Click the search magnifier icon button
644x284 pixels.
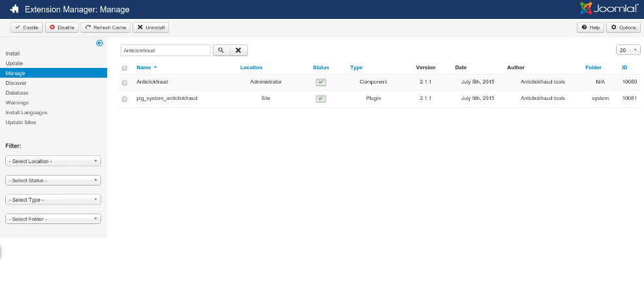click(x=221, y=50)
